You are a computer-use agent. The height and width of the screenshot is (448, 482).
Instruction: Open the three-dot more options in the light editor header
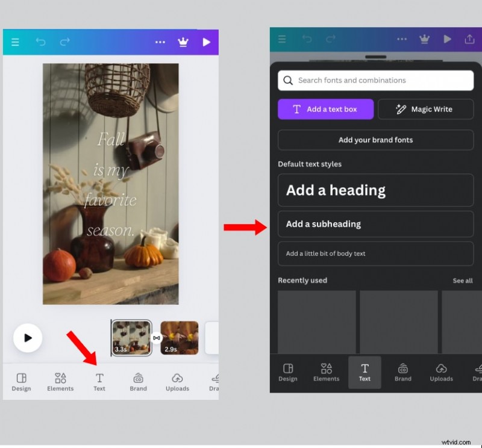160,42
